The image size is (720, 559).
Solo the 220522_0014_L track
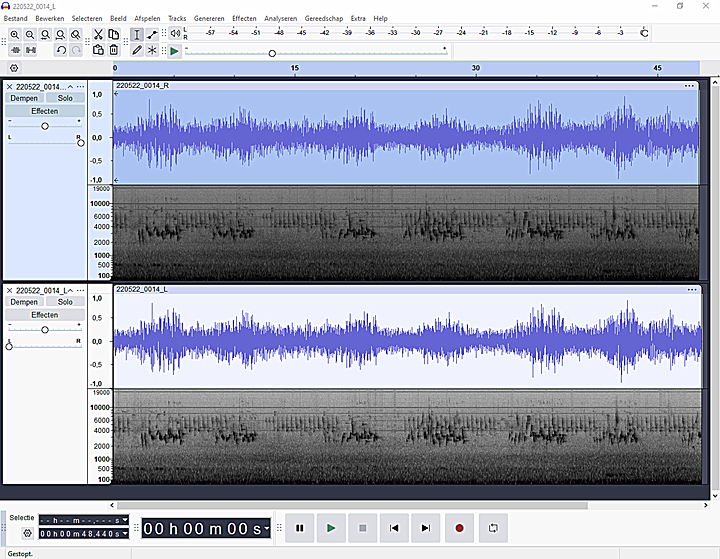coord(65,302)
